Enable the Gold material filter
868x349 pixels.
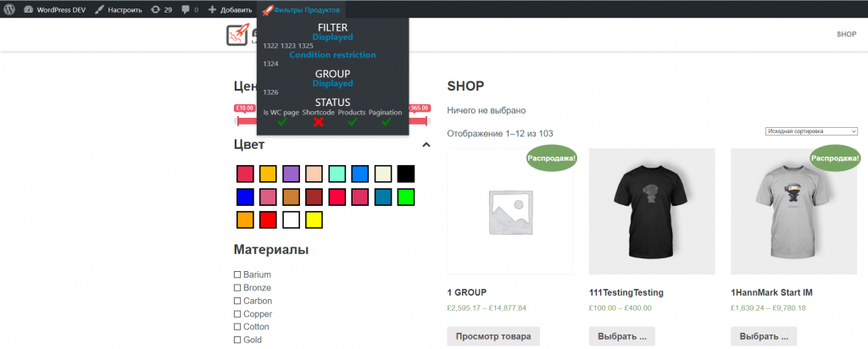click(238, 340)
